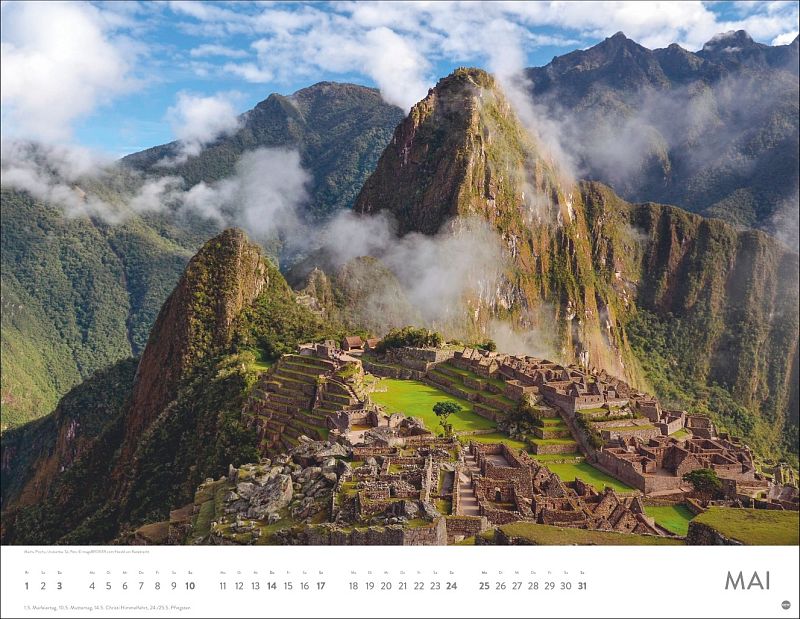Image resolution: width=800 pixels, height=619 pixels.
Task: Click on date 10 (Muttertag)
Action: click(190, 586)
